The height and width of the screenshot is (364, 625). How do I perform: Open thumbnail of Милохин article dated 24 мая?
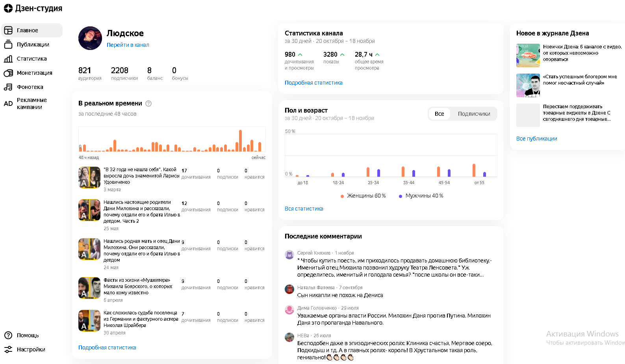[89, 249]
